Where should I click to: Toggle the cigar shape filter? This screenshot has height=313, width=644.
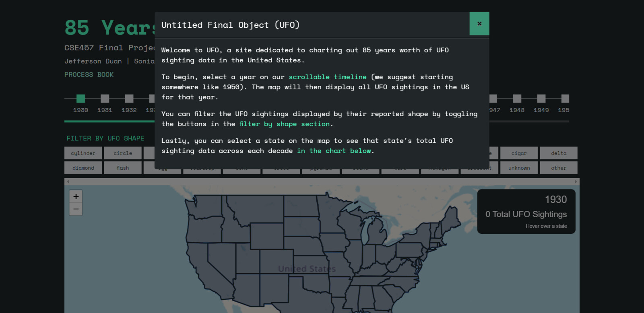coord(519,153)
